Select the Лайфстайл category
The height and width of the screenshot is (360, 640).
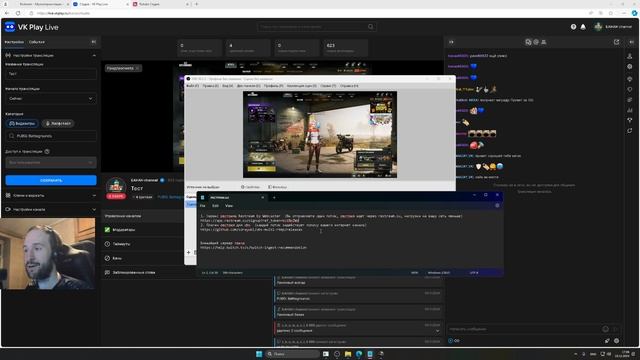58,123
